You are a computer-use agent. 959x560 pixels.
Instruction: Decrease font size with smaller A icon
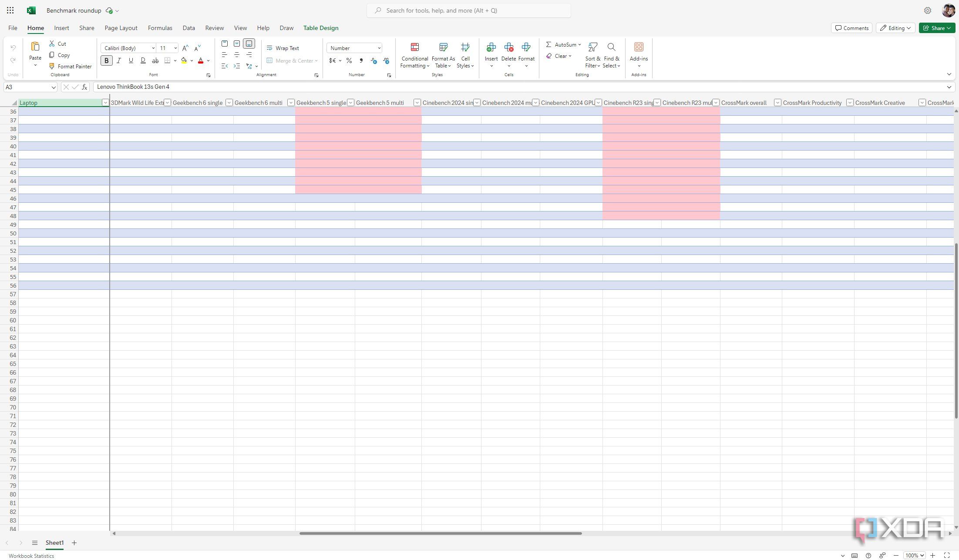click(x=198, y=48)
